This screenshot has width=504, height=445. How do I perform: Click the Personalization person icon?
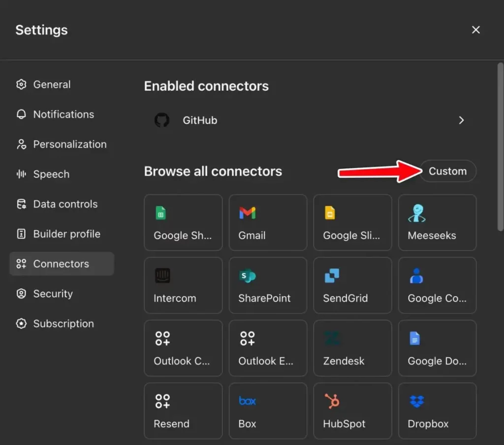click(21, 144)
